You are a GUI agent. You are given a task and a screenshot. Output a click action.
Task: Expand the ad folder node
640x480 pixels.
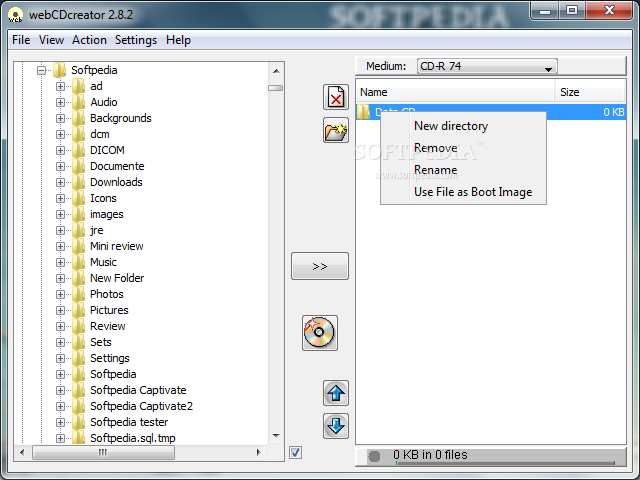click(60, 86)
